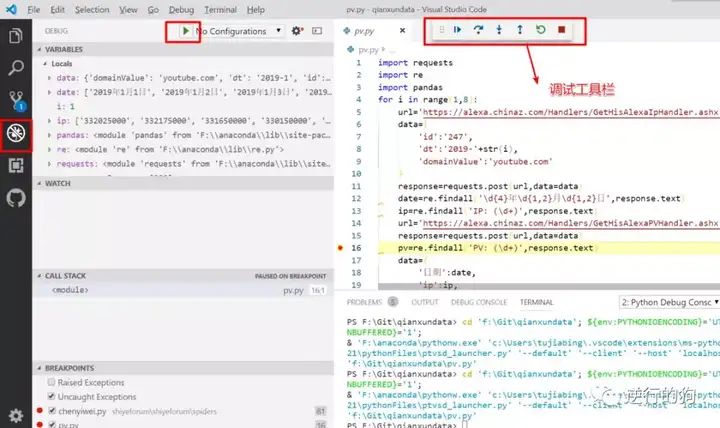This screenshot has height=428, width=720.
Task: Expand the date variable
Action: [x=49, y=92]
